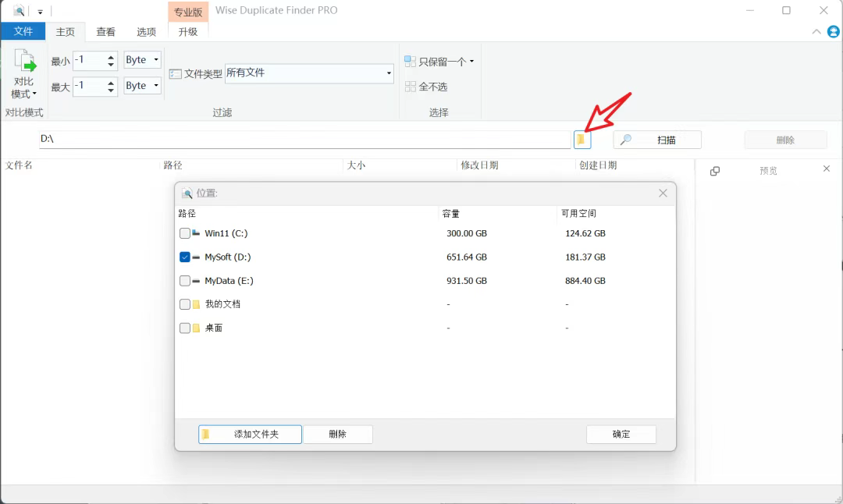Select the MySoft (D:) row label
843x504 pixels.
click(x=227, y=257)
